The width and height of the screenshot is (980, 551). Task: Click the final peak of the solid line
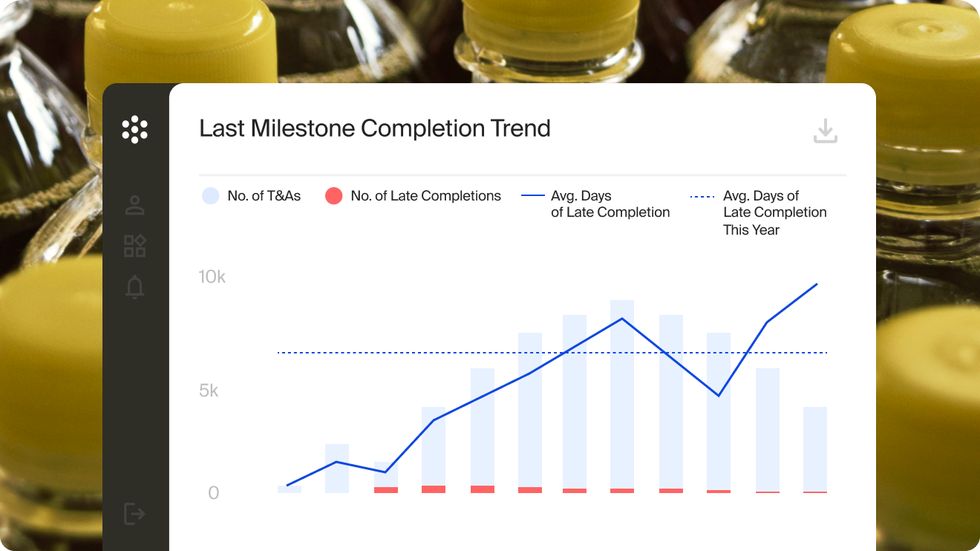[817, 284]
